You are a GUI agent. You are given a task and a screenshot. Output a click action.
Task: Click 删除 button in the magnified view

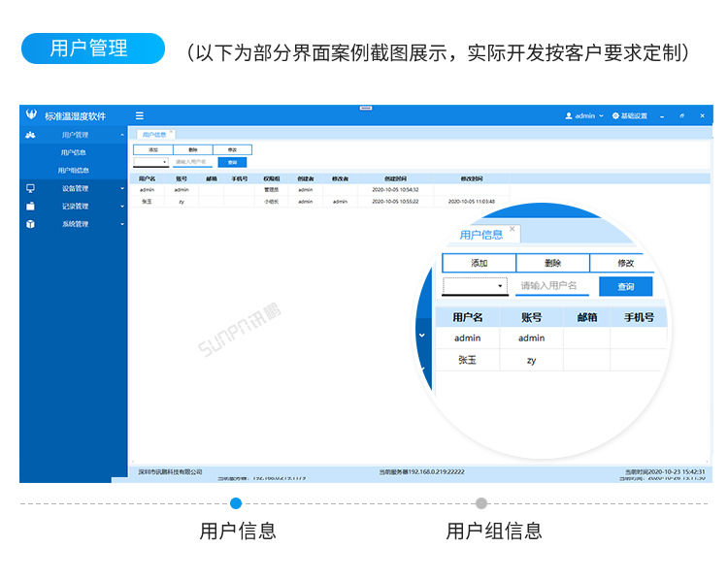click(552, 263)
